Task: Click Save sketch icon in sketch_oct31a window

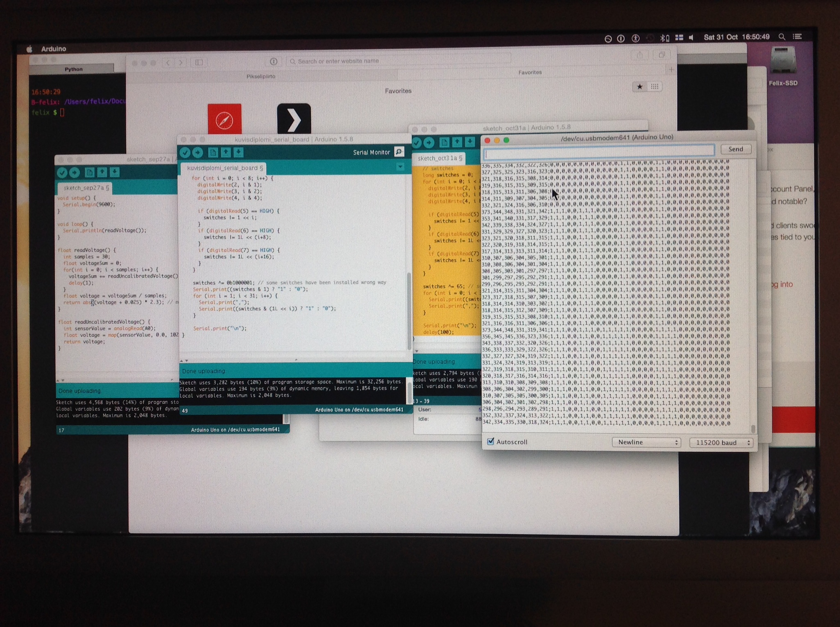Action: click(470, 142)
